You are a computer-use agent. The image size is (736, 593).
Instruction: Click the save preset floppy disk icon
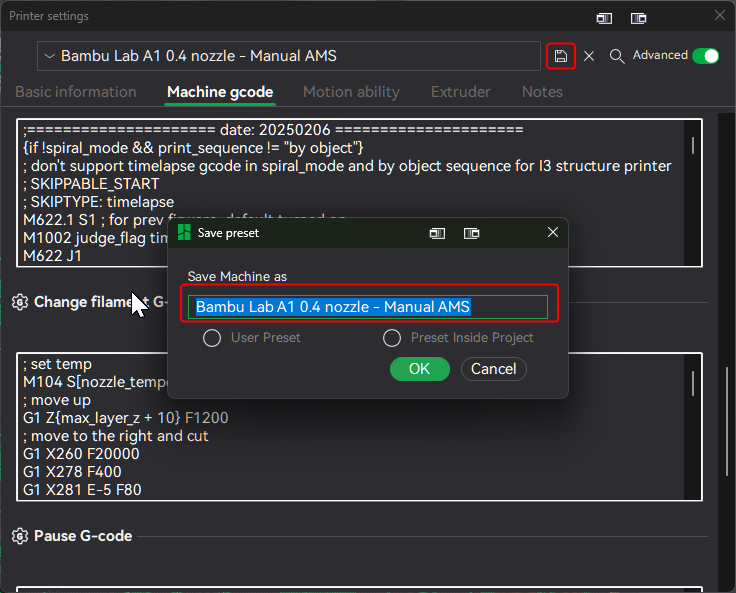(x=560, y=56)
